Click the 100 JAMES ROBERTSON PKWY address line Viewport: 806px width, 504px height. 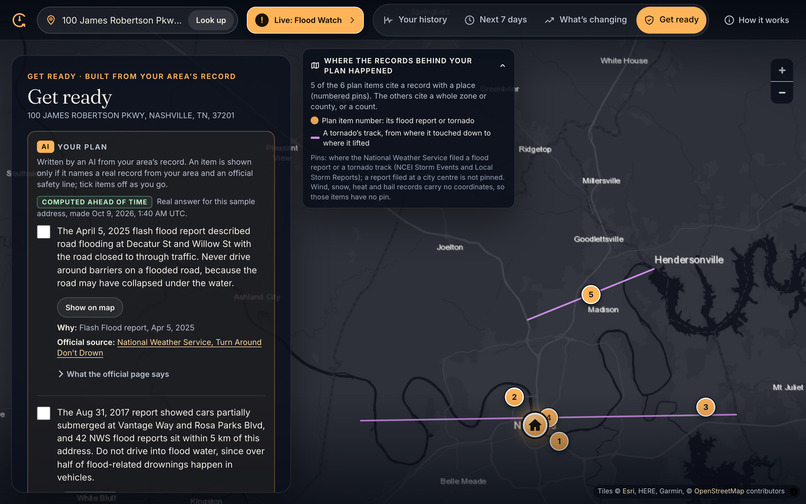point(131,115)
